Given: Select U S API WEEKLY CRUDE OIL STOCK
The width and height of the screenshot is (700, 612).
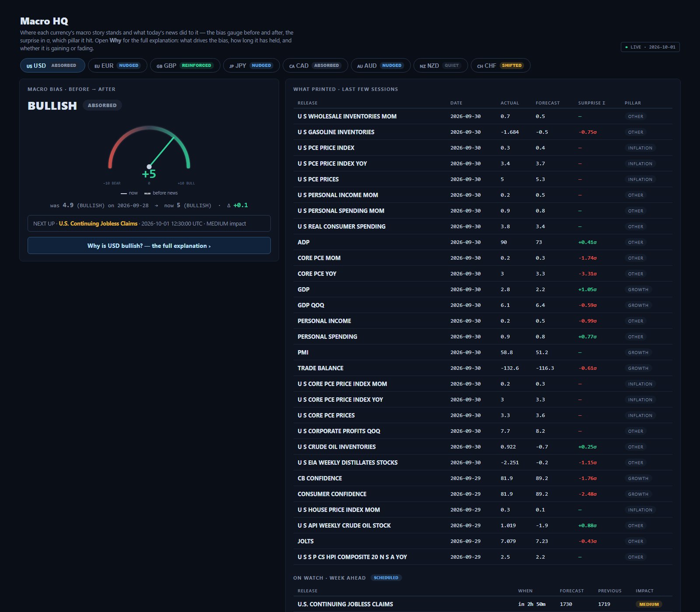Looking at the screenshot, I should point(483,525).
